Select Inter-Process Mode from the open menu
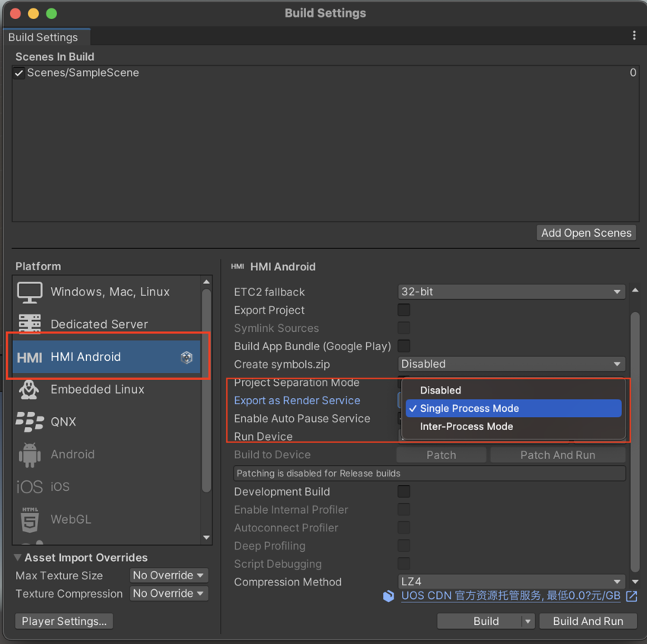Image resolution: width=647 pixels, height=644 pixels. [467, 426]
